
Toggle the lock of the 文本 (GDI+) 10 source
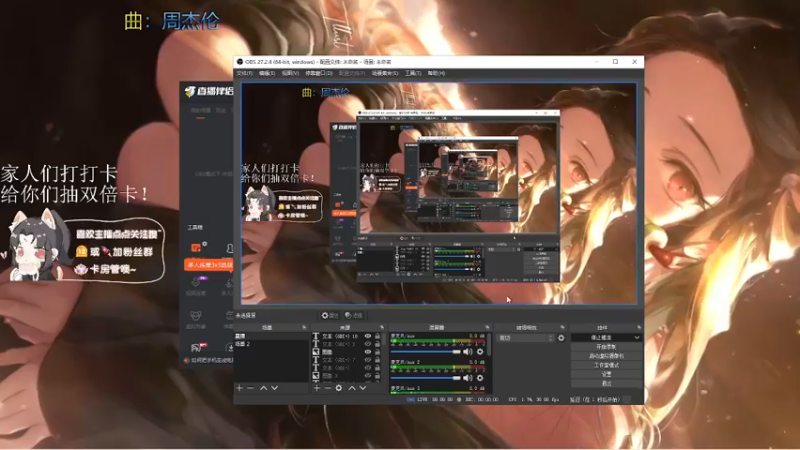coord(378,336)
